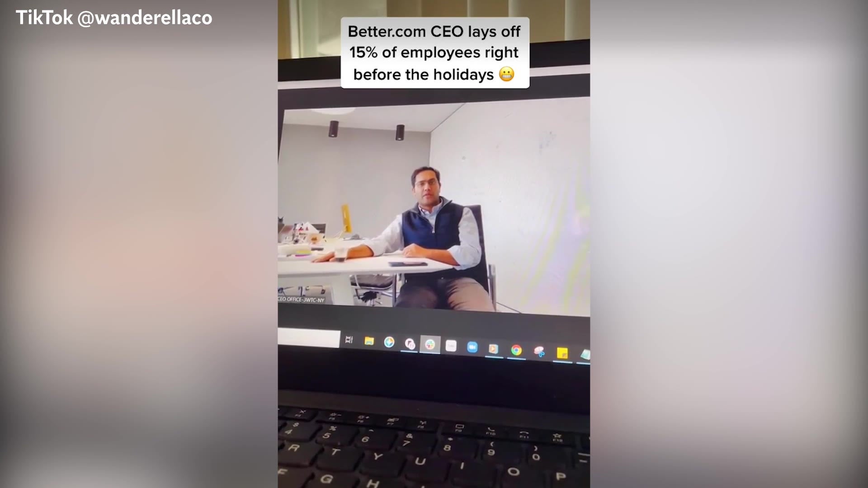Viewport: 868px width, 488px height.
Task: Switch to Google Chrome in taskbar
Action: pyautogui.click(x=516, y=350)
